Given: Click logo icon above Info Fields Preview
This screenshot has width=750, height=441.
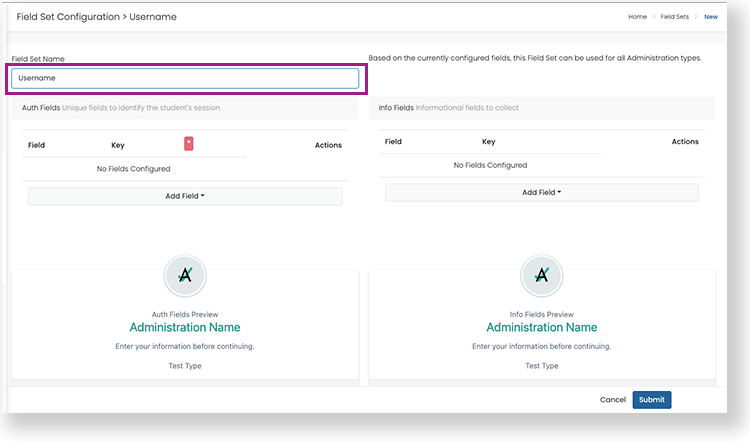Looking at the screenshot, I should 541,276.
